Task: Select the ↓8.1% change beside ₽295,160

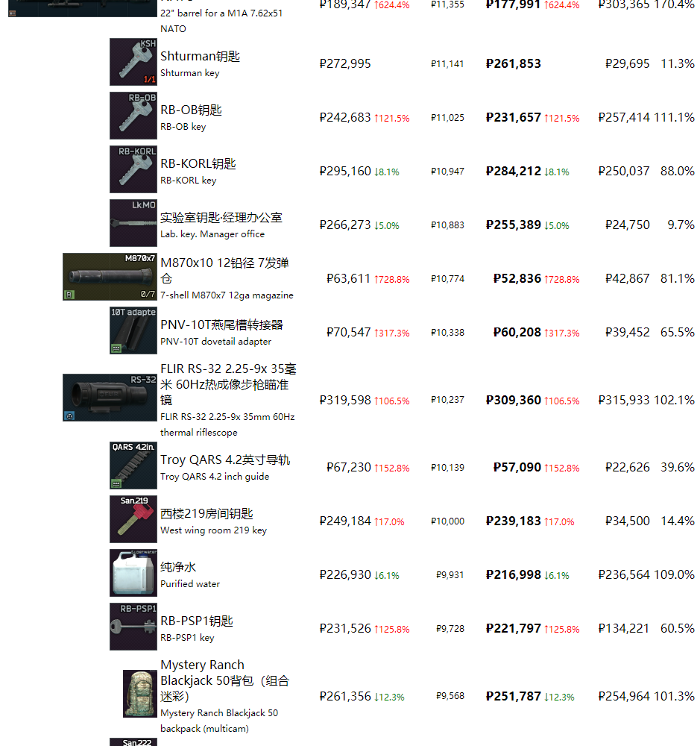Action: coord(387,172)
